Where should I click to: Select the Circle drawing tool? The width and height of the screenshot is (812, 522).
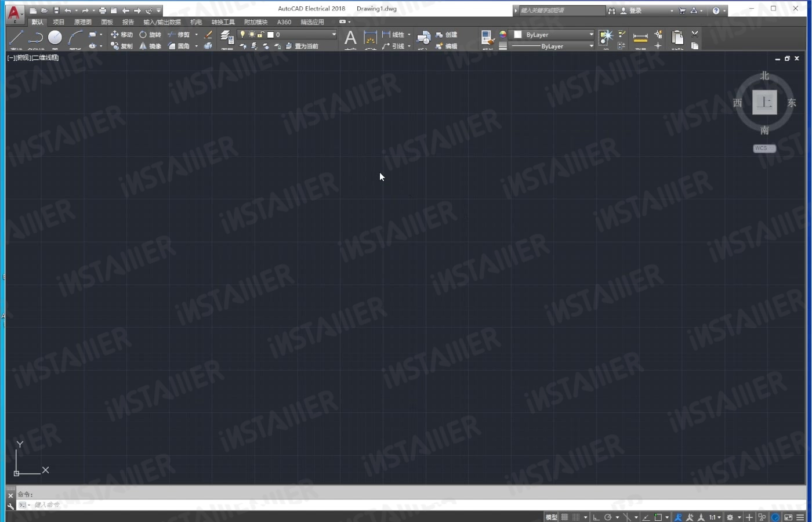[55, 38]
